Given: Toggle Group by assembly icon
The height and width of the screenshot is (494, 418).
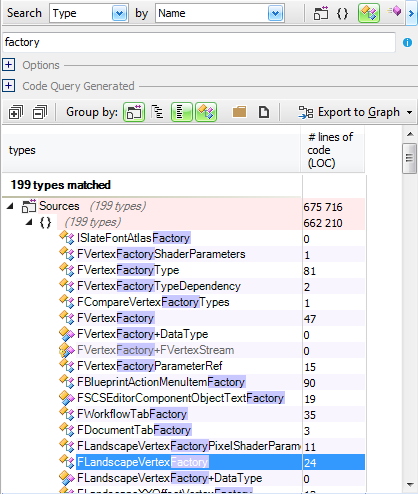Looking at the screenshot, I should [x=134, y=112].
